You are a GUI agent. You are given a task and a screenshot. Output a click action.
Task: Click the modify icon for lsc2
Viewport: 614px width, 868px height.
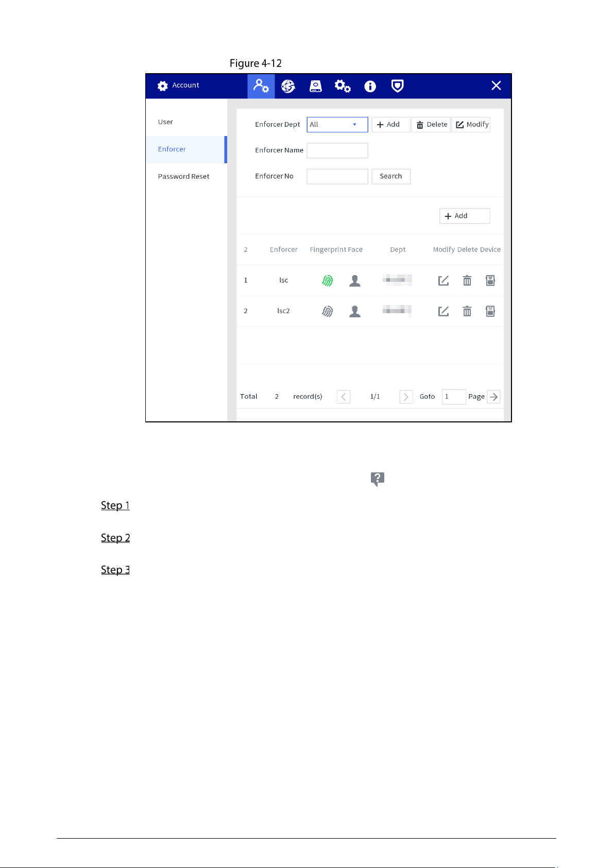click(x=444, y=311)
